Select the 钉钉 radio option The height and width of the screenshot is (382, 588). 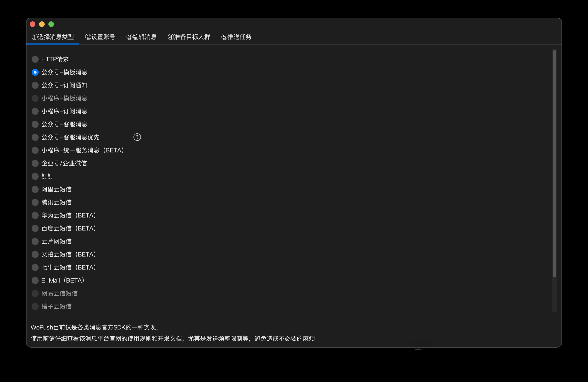coord(35,176)
